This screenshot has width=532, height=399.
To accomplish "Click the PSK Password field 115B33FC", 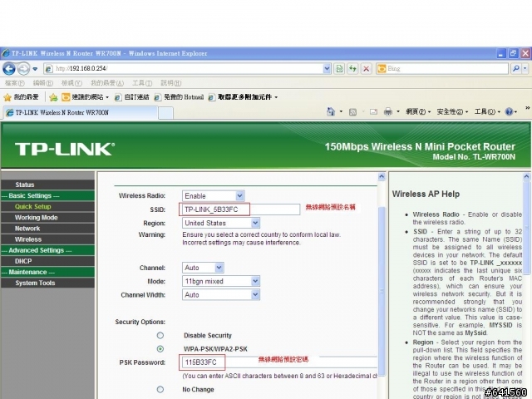I will (x=279, y=362).
